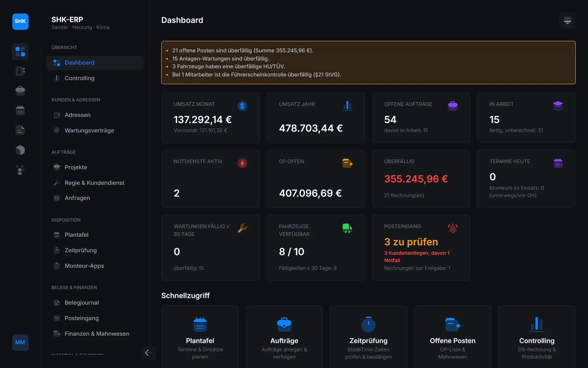588x368 pixels.
Task: Click the calendar icon on Termine Heute card
Action: [558, 163]
